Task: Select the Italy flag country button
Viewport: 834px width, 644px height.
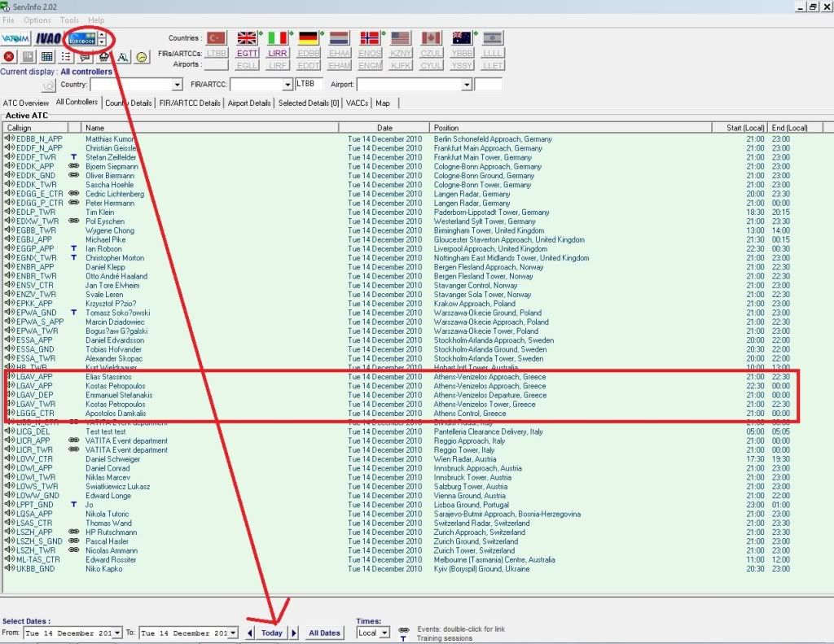Action: point(278,38)
